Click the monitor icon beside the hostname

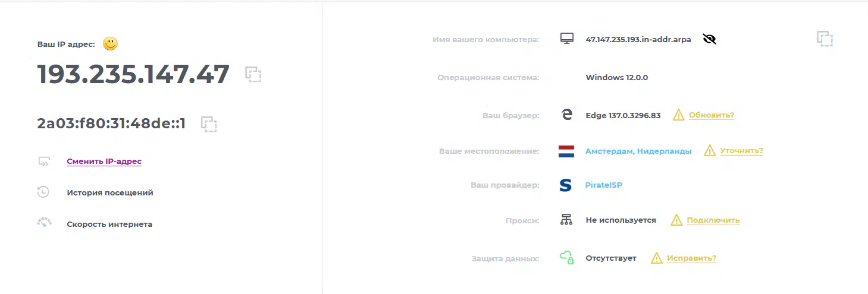point(567,39)
